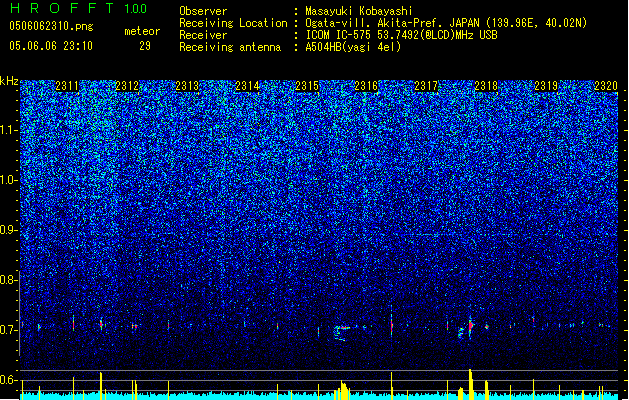
Task: Select the 2320 time marker
Action: 606,86
